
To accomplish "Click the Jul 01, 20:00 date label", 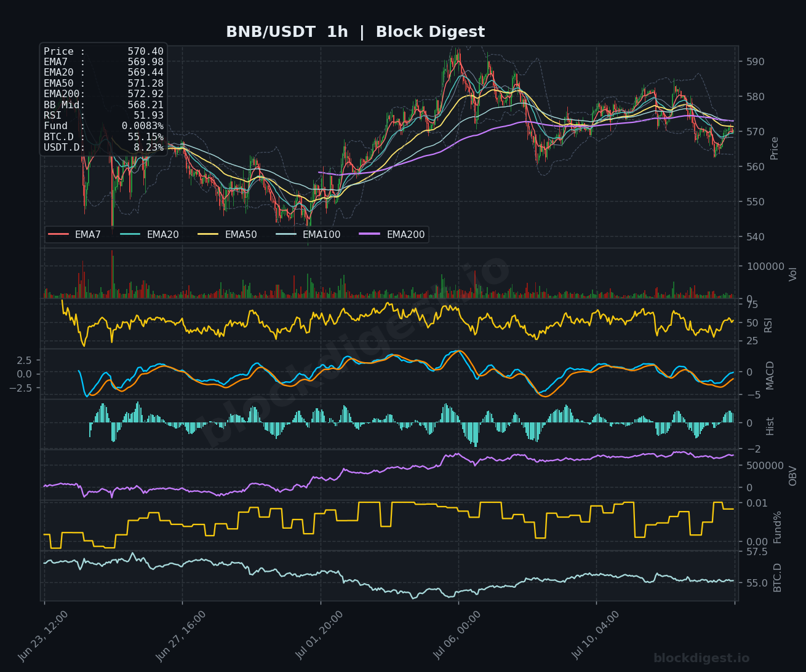I will (319, 636).
